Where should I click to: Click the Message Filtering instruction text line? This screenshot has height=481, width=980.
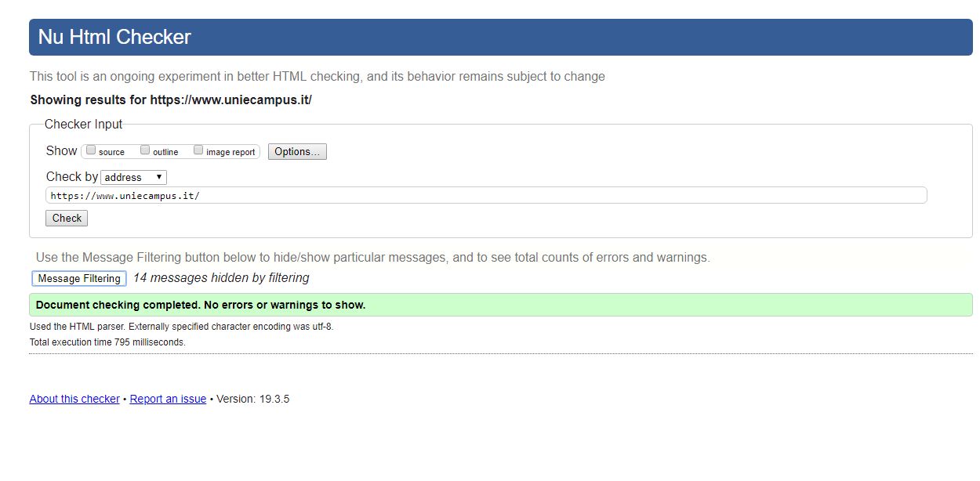[x=373, y=257]
